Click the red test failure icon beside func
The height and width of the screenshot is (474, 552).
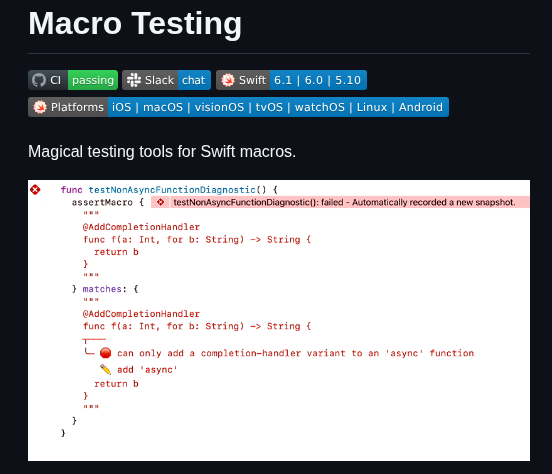click(35, 190)
